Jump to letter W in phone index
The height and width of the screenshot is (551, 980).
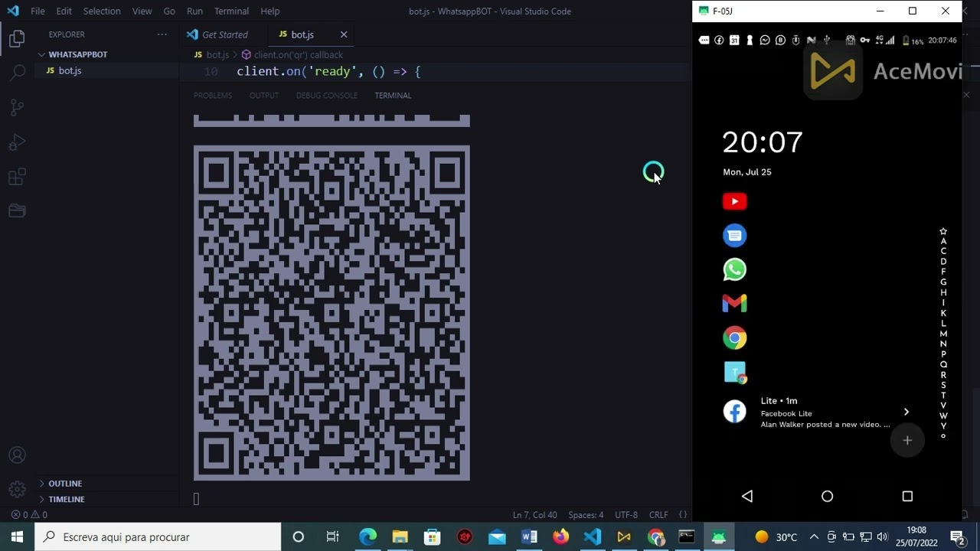click(x=943, y=416)
